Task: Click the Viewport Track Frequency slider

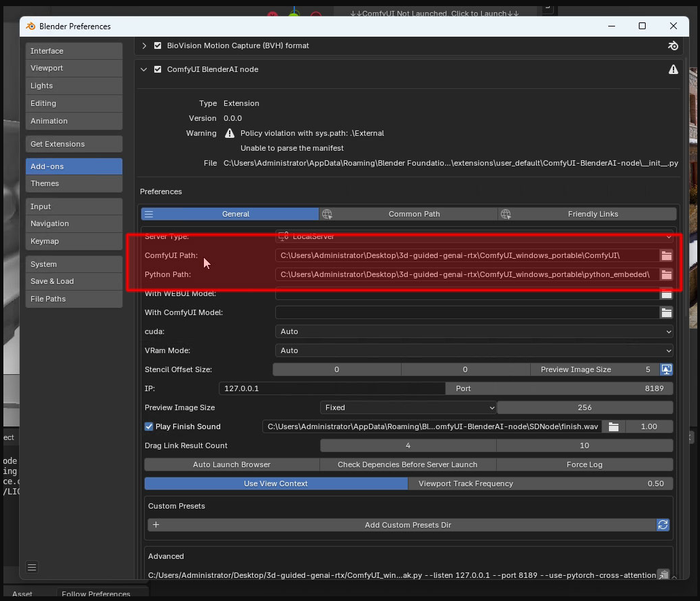Action: [540, 484]
